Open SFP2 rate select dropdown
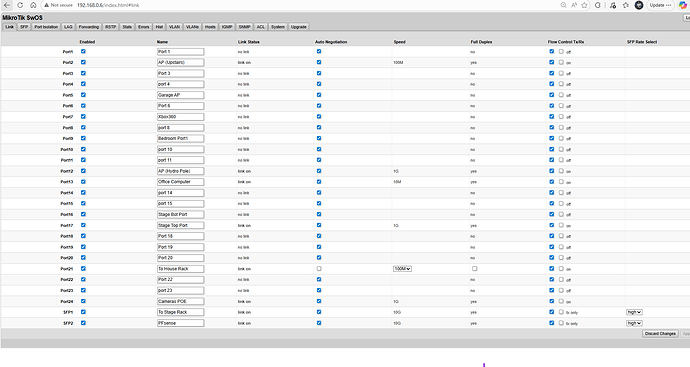This screenshot has width=690, height=367. [634, 323]
